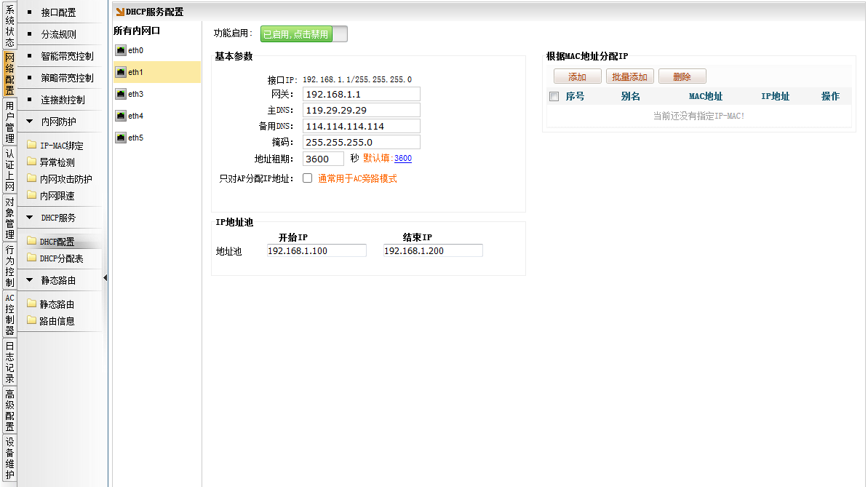This screenshot has width=868, height=487.
Task: Switch to 用户管理 vertical tab
Action: [x=9, y=122]
